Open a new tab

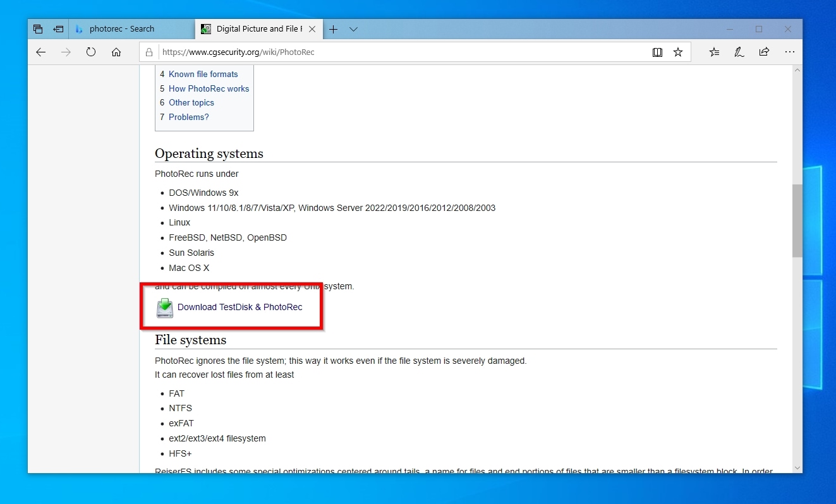point(333,29)
